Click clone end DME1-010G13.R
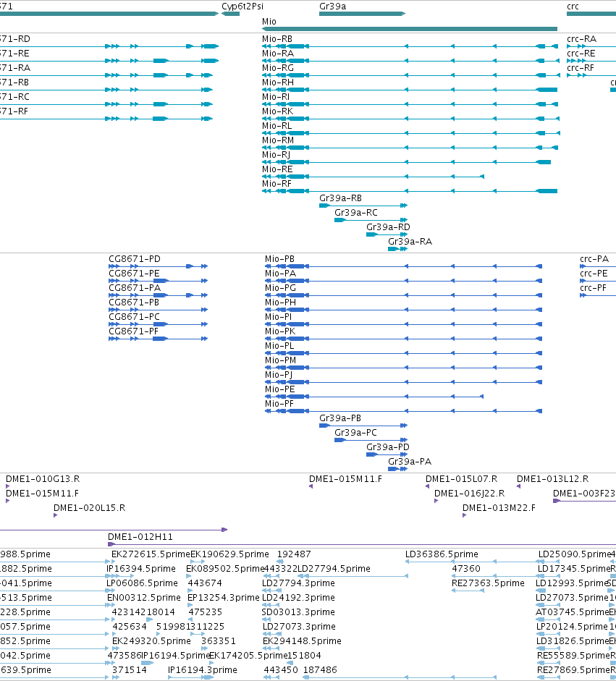Viewport: 616px width, 681px height. pyautogui.click(x=43, y=479)
